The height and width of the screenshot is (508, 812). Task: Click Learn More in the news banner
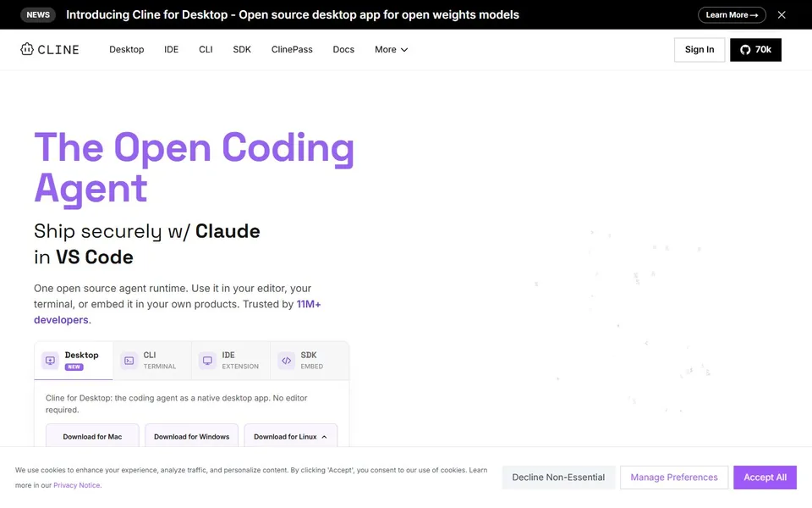(x=732, y=15)
